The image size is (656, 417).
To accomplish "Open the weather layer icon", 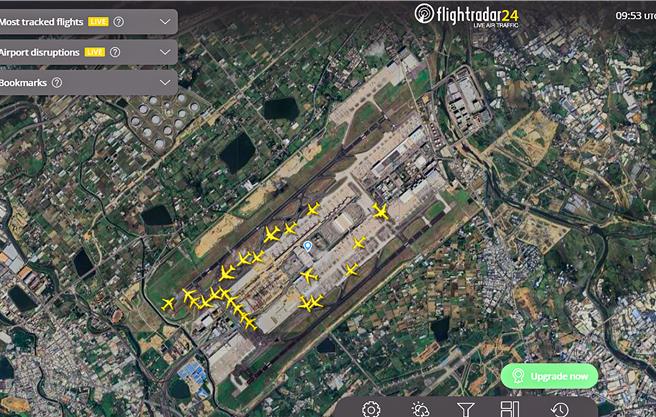I will tap(420, 409).
